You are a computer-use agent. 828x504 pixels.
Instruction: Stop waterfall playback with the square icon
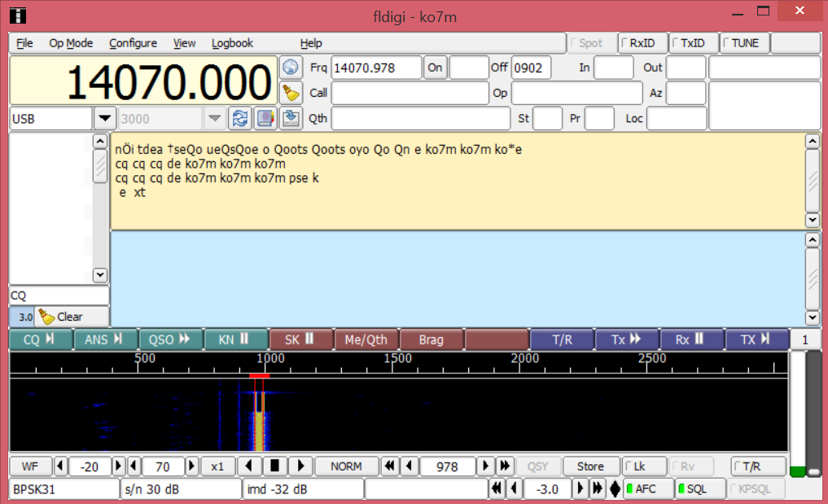coord(274,466)
